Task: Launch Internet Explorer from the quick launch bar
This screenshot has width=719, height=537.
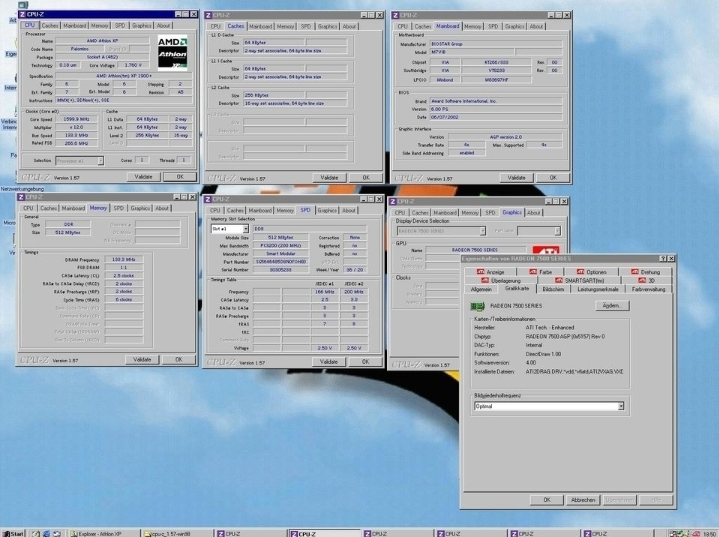Action: click(x=46, y=533)
